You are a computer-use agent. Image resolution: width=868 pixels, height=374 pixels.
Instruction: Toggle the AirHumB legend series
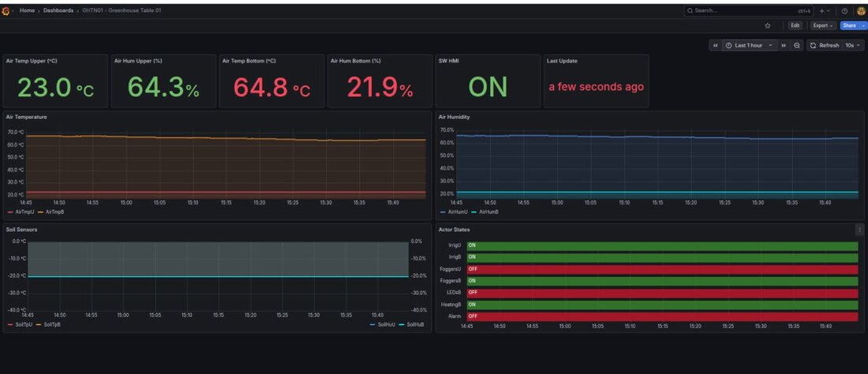[x=485, y=212]
